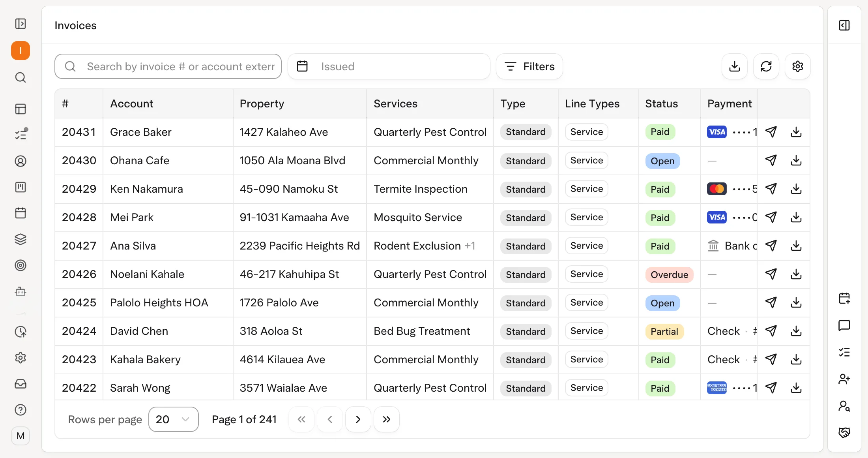The image size is (868, 458).
Task: Download invoice 20430 for Ohana Cafe
Action: [x=796, y=160]
